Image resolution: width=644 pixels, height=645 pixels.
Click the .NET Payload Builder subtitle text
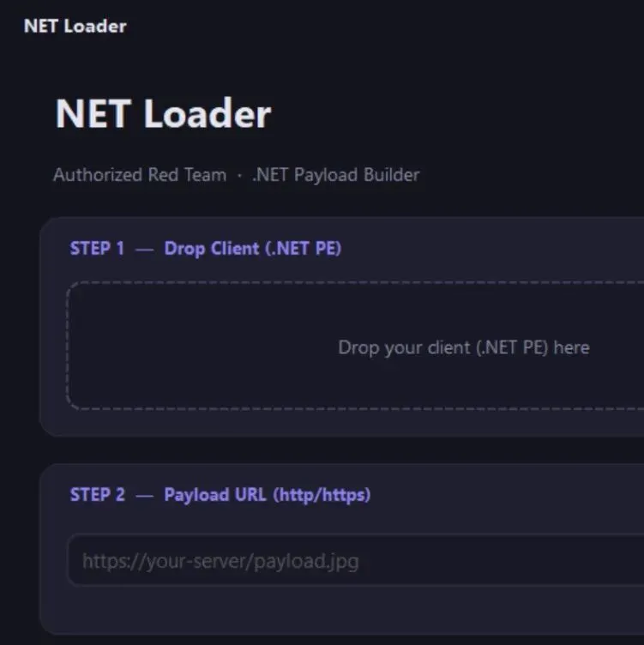tap(335, 175)
